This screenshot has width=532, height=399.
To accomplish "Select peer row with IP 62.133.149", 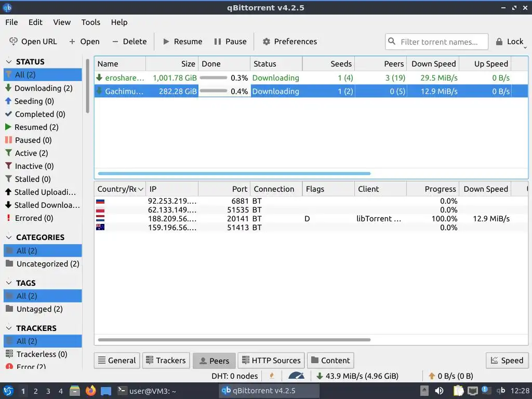I will pyautogui.click(x=311, y=210).
